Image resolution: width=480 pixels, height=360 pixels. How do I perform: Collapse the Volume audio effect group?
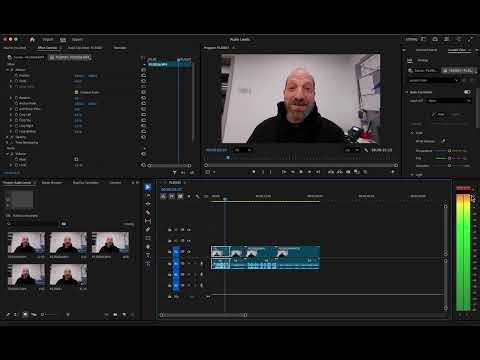7,154
